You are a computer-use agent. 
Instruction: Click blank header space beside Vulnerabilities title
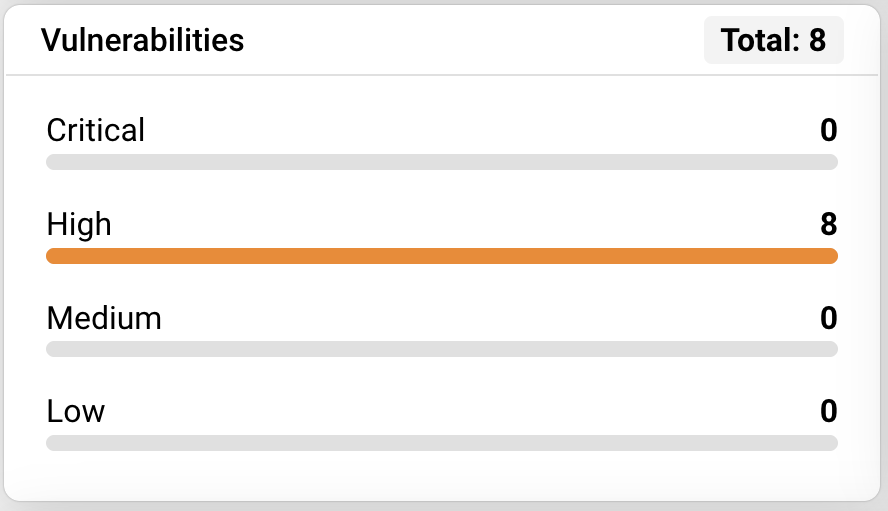coord(470,40)
